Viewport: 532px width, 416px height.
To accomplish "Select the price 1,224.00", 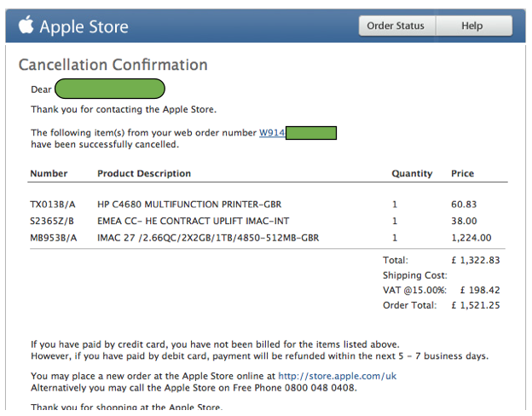I will point(471,238).
